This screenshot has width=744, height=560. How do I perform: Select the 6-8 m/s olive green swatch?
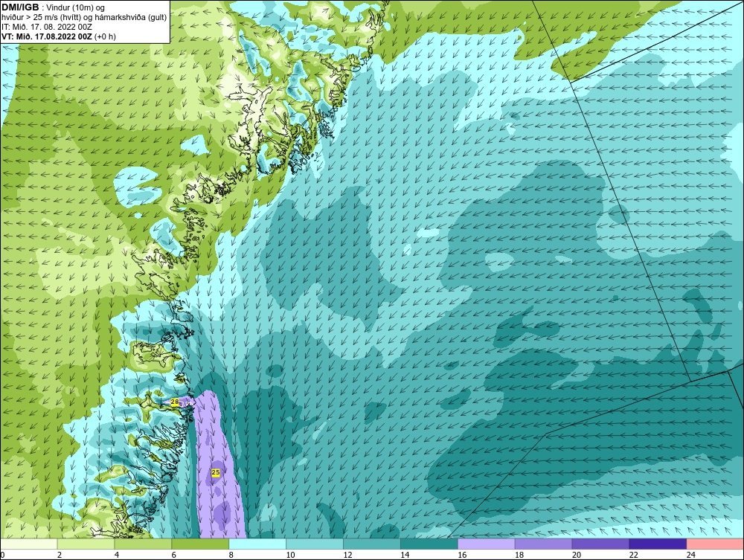tap(200, 544)
